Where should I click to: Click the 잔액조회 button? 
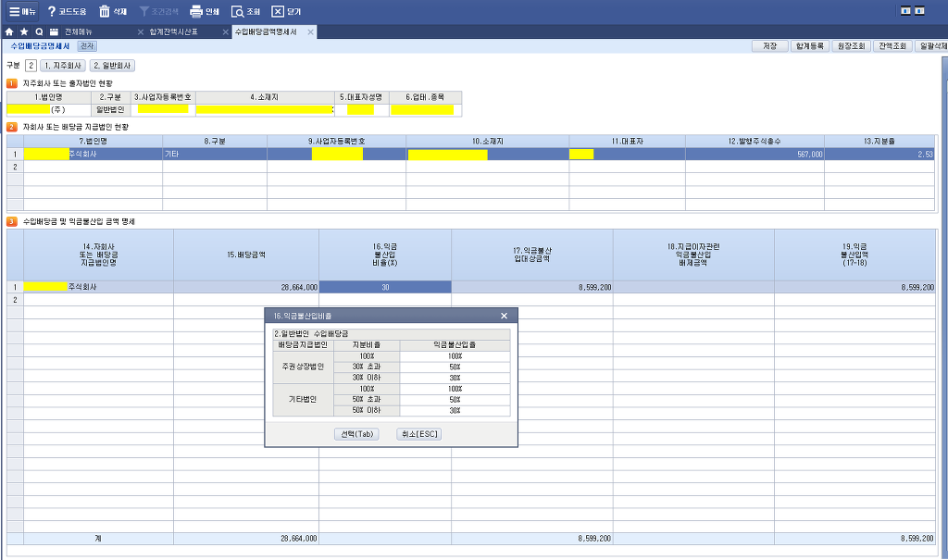[892, 46]
